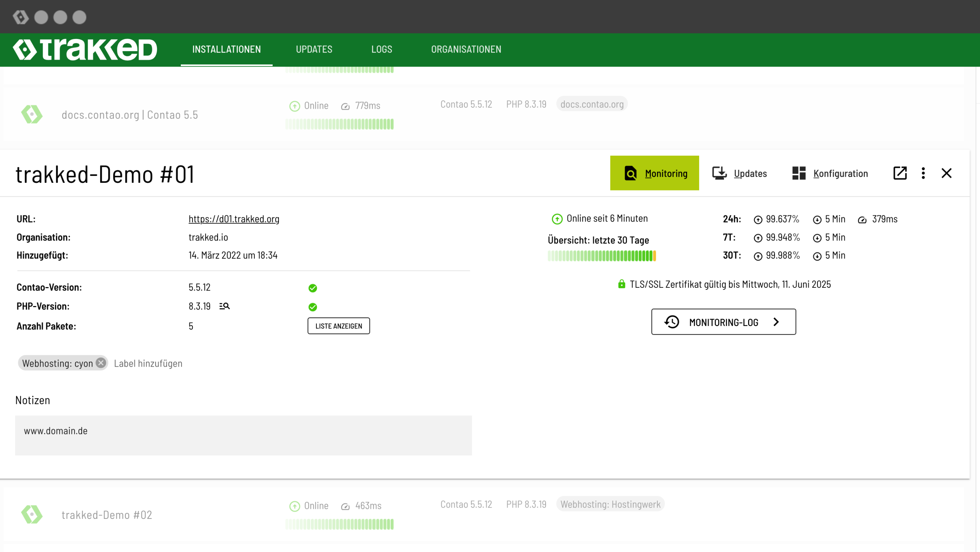Switch to the Monitoring tab

(x=654, y=173)
